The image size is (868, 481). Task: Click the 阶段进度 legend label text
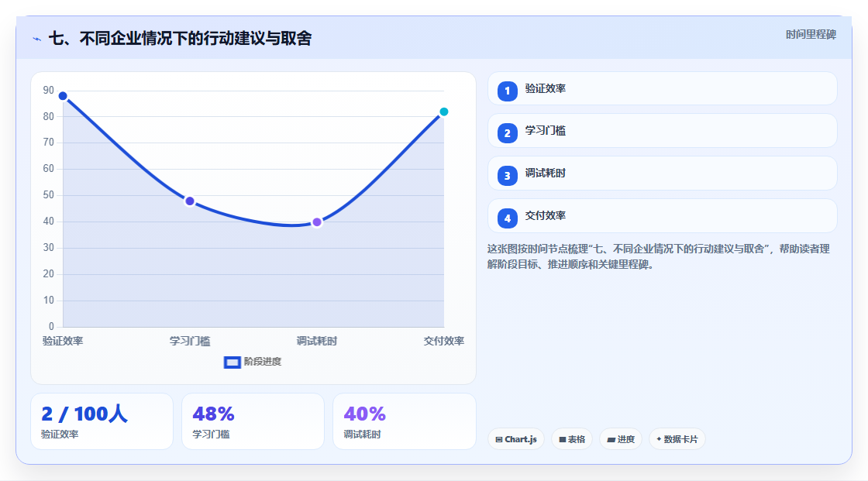pos(263,362)
